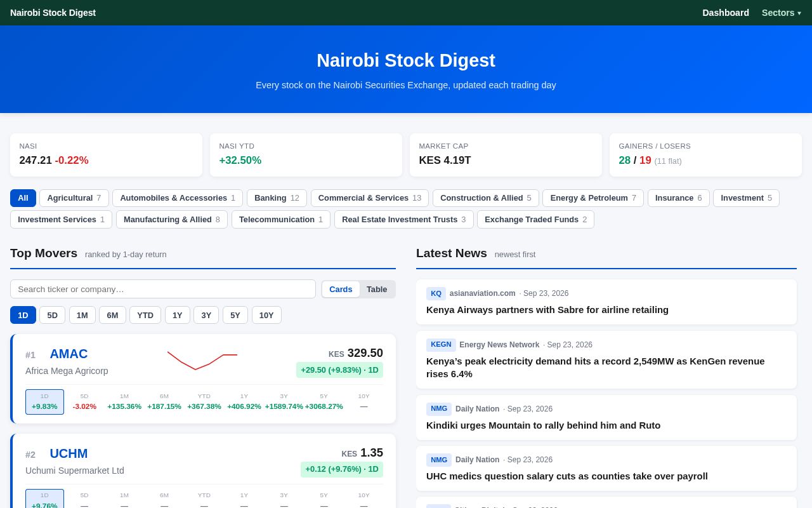
Task: Filter by Real Estate Investment Trusts
Action: (403, 220)
